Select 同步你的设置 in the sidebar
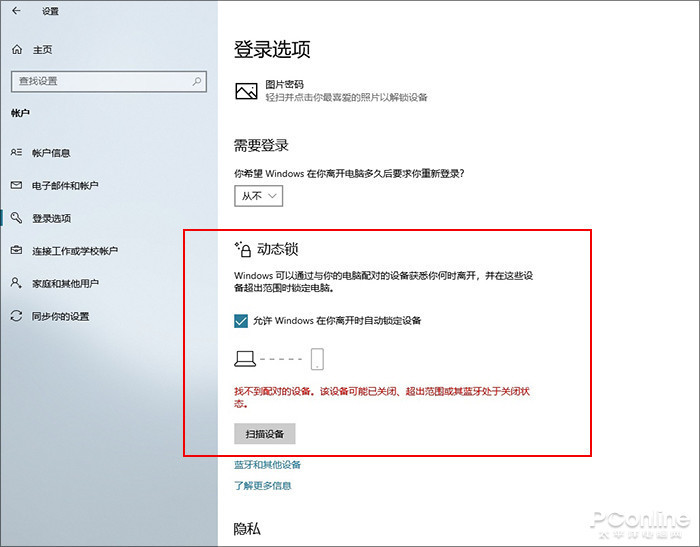 click(x=60, y=316)
